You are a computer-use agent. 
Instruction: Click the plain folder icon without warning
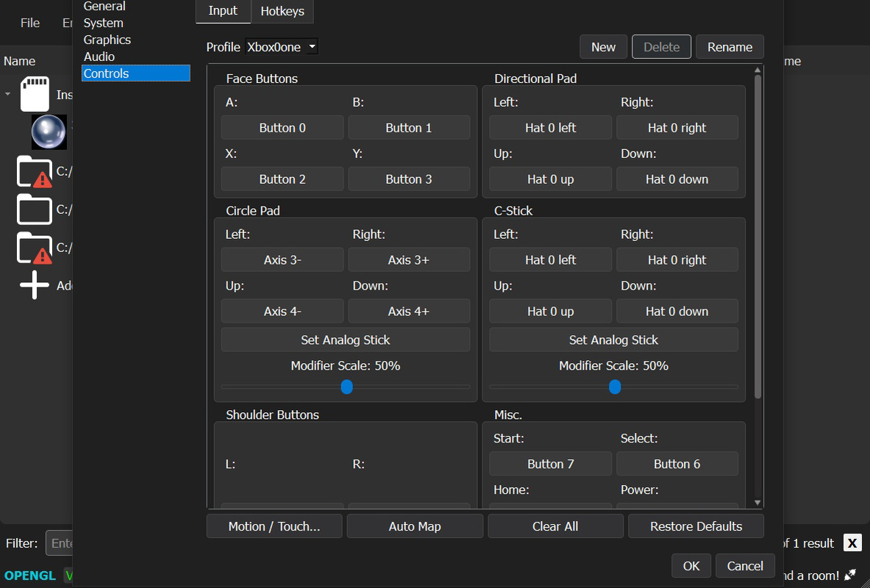(35, 209)
